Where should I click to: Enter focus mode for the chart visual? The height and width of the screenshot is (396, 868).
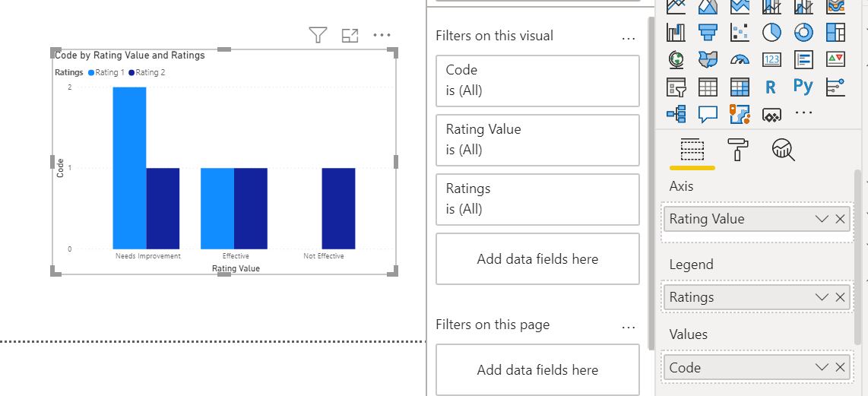[350, 36]
